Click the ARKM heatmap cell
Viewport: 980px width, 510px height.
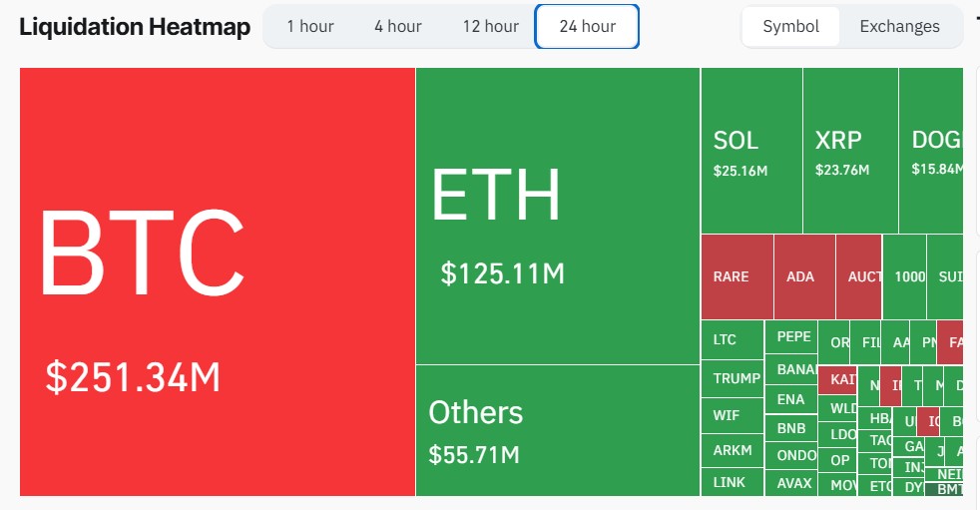(x=732, y=451)
